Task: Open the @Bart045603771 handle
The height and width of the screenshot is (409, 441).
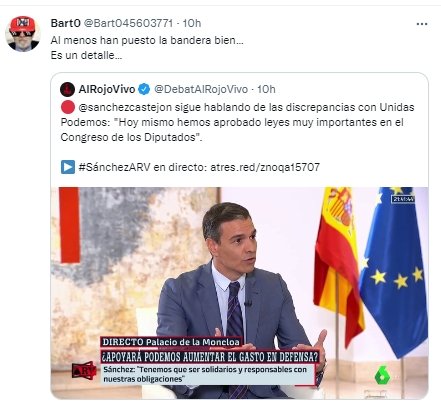Action: point(128,23)
